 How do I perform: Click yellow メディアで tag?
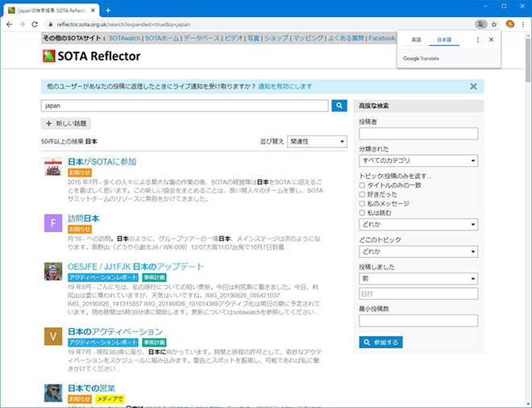click(110, 399)
